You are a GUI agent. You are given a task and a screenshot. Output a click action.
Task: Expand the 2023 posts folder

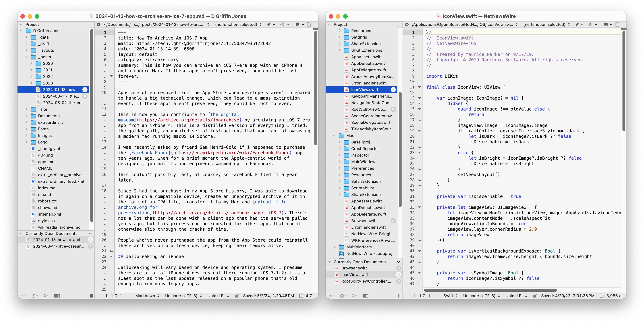(32, 83)
